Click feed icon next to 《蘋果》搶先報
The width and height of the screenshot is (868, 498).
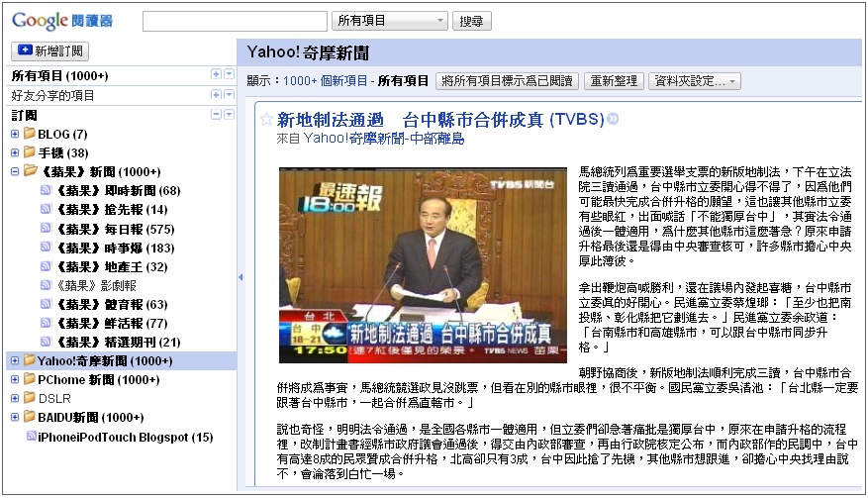coord(46,209)
